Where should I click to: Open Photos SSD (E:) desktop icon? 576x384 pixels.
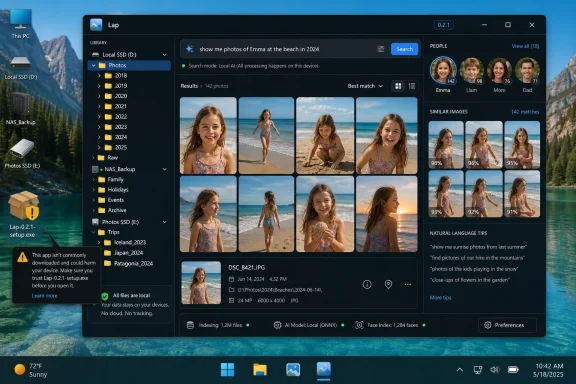22,154
